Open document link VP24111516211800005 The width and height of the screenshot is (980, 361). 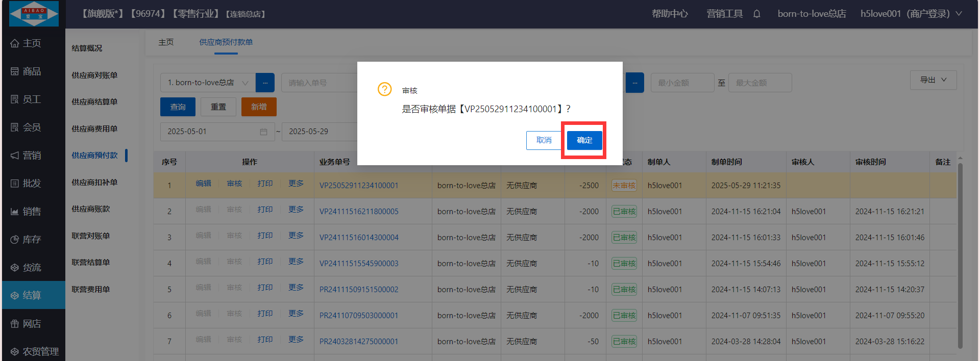[359, 212]
